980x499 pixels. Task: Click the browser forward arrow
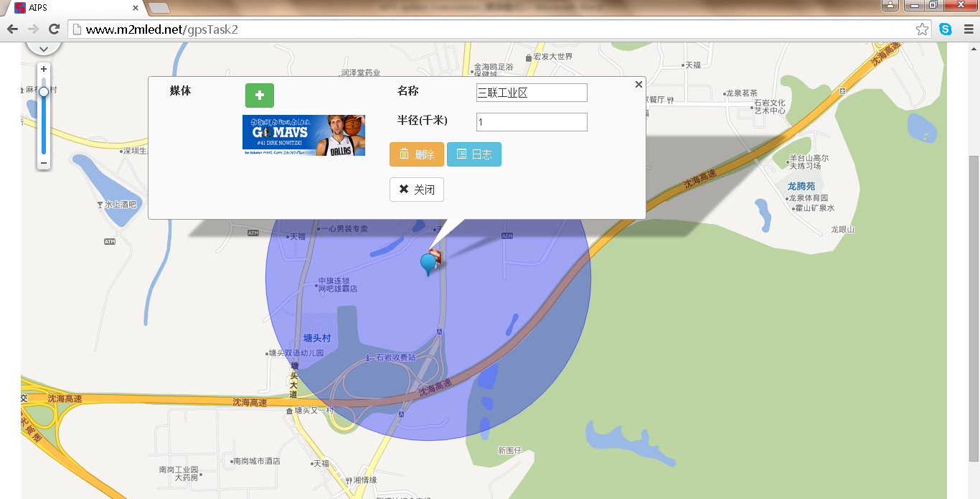(x=33, y=29)
